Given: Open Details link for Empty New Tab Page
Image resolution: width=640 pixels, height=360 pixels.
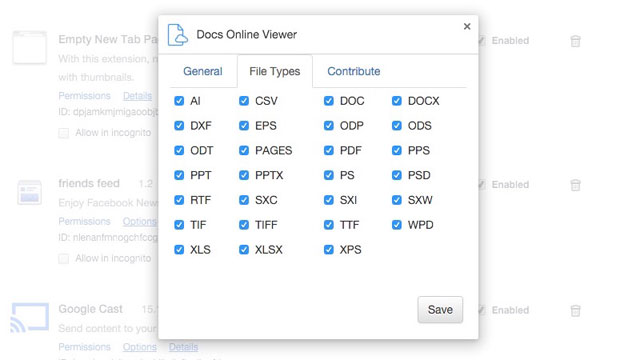Looking at the screenshot, I should (138, 96).
